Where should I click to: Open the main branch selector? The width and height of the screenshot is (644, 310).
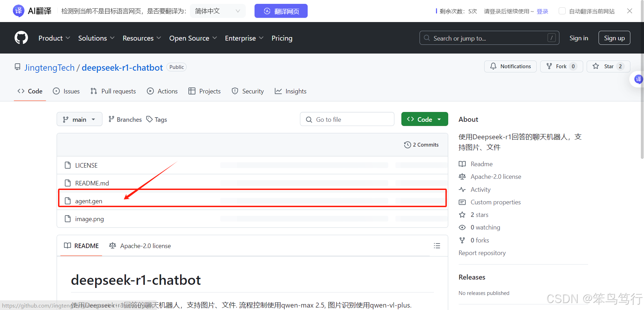pyautogui.click(x=79, y=119)
